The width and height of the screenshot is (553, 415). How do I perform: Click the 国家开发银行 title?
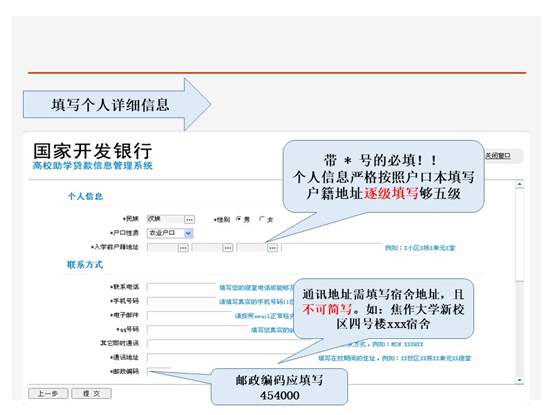[x=92, y=151]
